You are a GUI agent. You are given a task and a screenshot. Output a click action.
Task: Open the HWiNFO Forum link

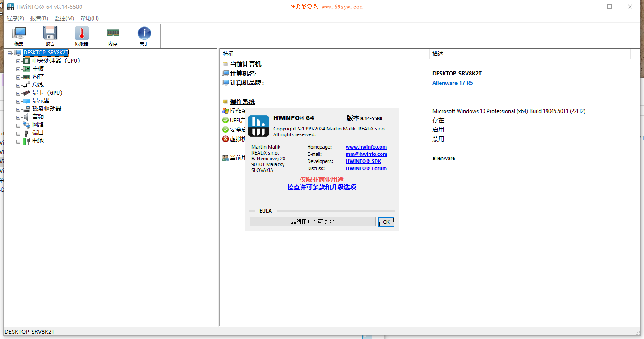[366, 168]
